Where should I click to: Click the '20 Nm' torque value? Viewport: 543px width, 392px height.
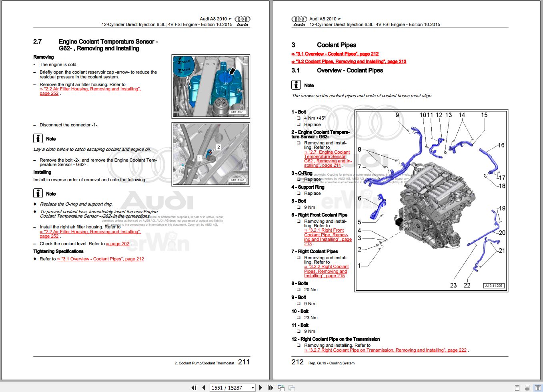click(x=311, y=290)
